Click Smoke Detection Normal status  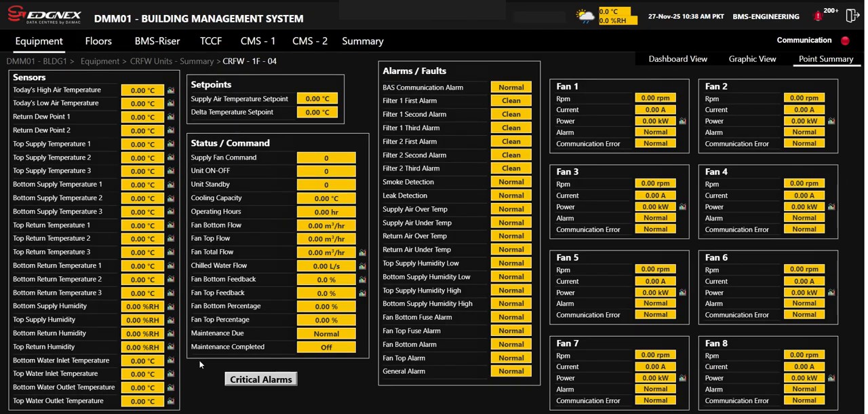pyautogui.click(x=511, y=183)
